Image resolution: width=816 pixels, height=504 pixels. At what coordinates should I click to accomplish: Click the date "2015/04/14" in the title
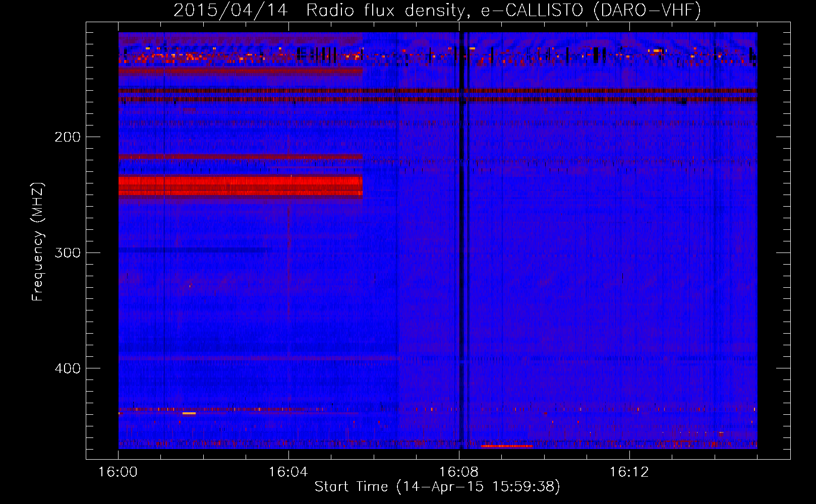pos(230,11)
